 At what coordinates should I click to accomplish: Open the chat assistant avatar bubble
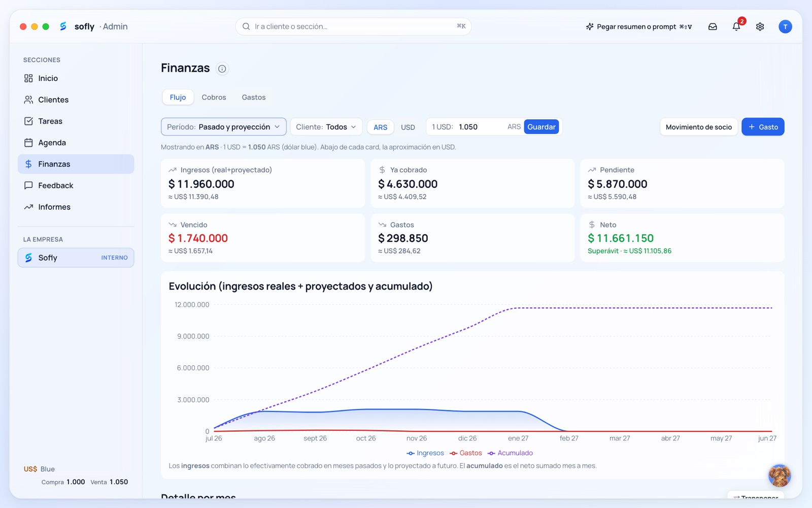pyautogui.click(x=780, y=476)
